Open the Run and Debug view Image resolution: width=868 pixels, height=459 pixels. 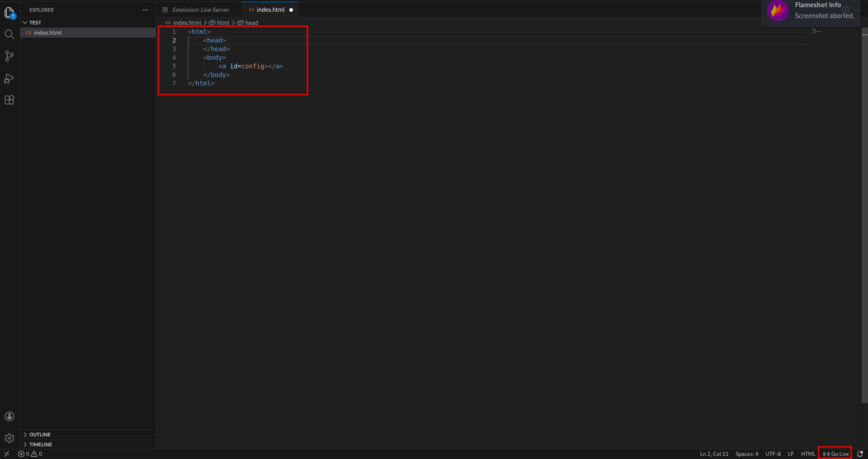tap(10, 78)
